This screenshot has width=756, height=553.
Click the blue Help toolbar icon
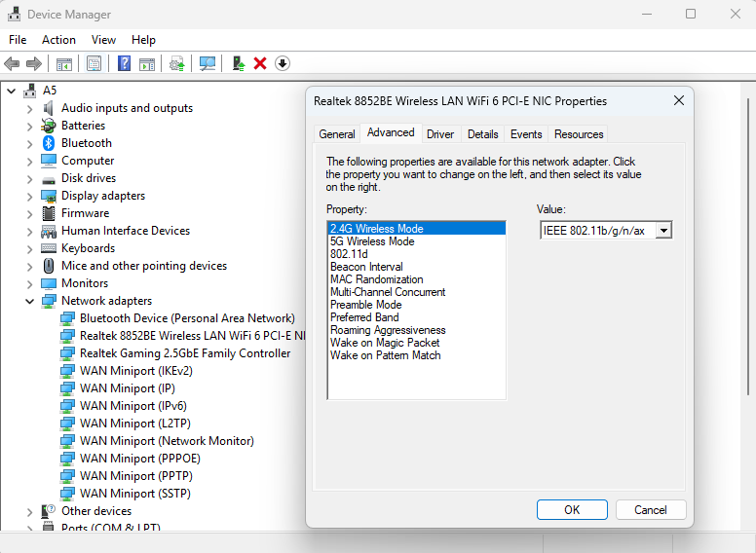pyautogui.click(x=124, y=63)
